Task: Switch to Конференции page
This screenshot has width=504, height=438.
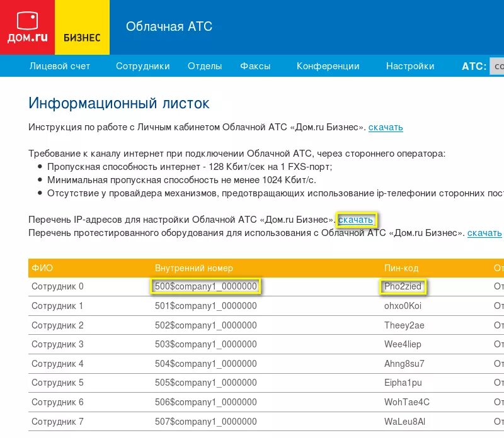Action: (328, 66)
